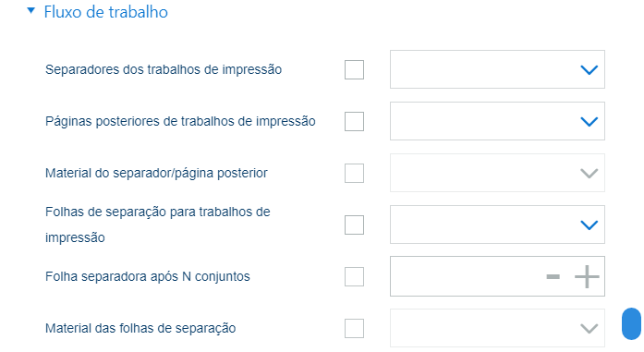The width and height of the screenshot is (644, 352).
Task: Open Páginas posteriores dropdown chevron
Action: coord(589,122)
